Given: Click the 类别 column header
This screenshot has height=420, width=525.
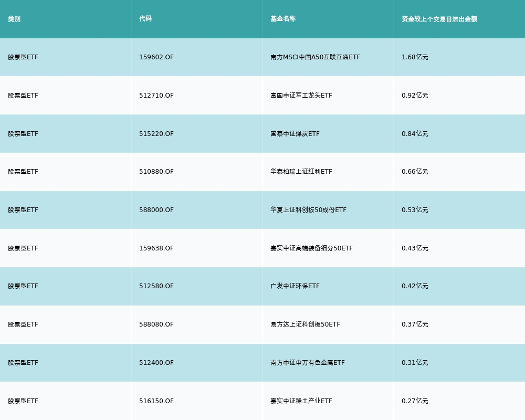Looking at the screenshot, I should pos(14,19).
